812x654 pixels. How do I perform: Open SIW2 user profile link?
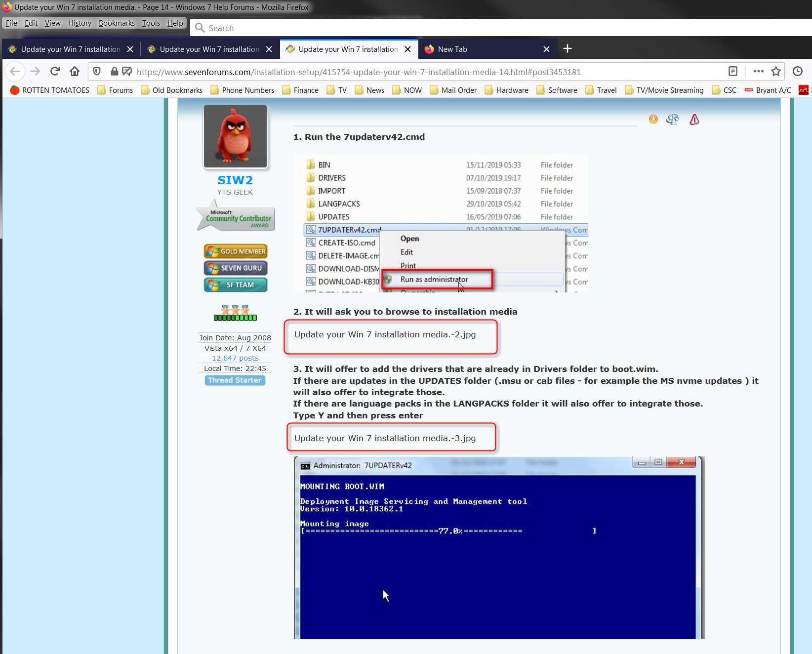[x=235, y=180]
